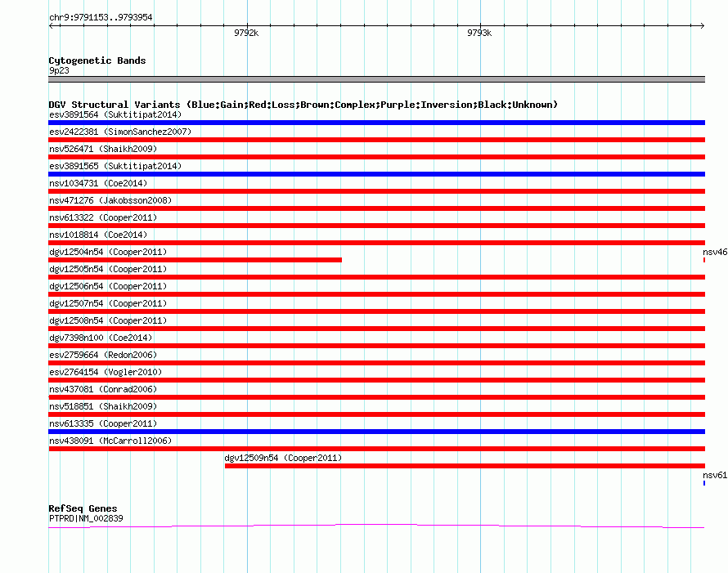Viewport: 728px width, 573px height.
Task: Open the dgv12509n54 (Cooper2011) label
Action: point(283,458)
